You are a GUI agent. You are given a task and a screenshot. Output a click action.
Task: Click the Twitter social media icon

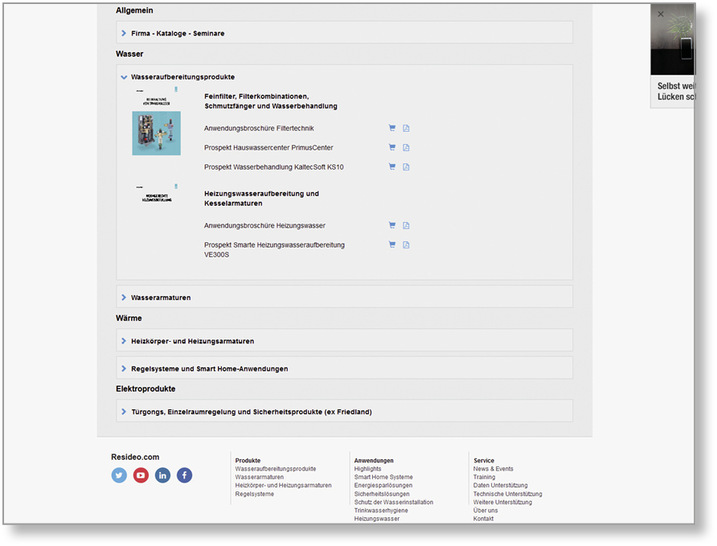click(x=119, y=476)
